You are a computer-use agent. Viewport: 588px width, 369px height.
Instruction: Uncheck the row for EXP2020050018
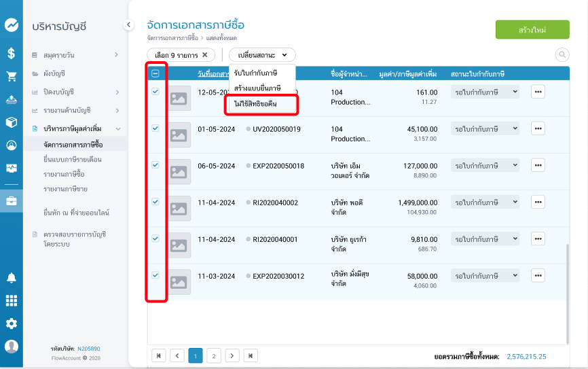coord(155,165)
